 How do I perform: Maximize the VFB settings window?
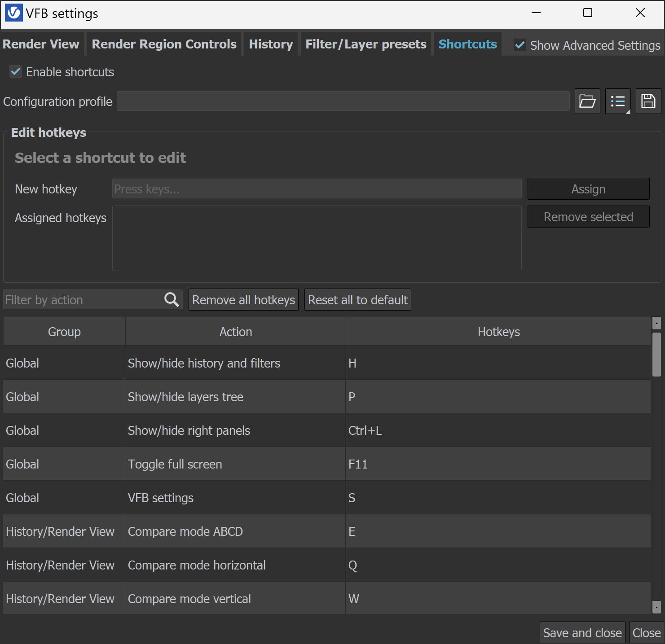[587, 13]
